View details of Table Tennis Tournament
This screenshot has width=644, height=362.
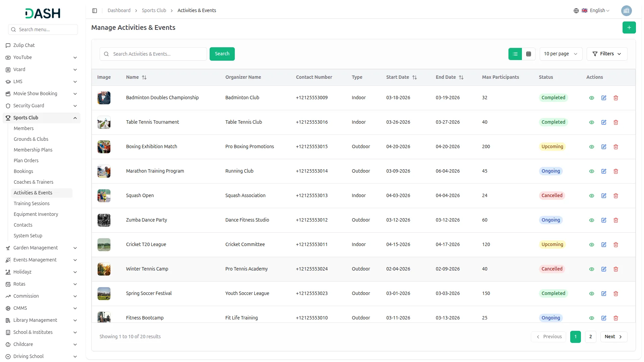coord(592,122)
